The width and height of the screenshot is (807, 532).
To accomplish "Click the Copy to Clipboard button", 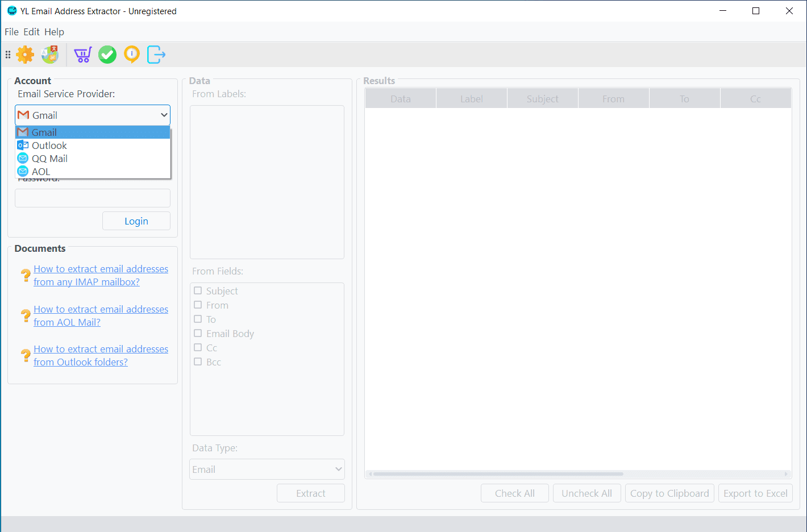I will tap(669, 493).
